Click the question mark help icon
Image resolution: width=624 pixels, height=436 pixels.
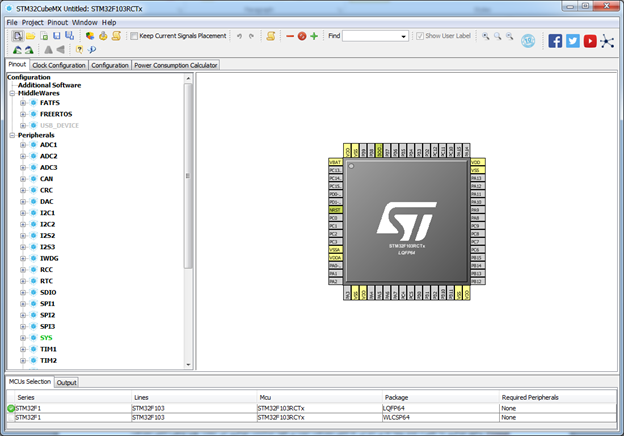tap(79, 50)
